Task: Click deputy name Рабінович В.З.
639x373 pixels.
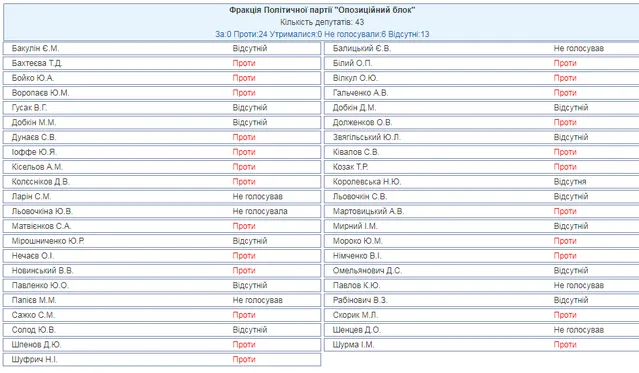Action: click(360, 300)
